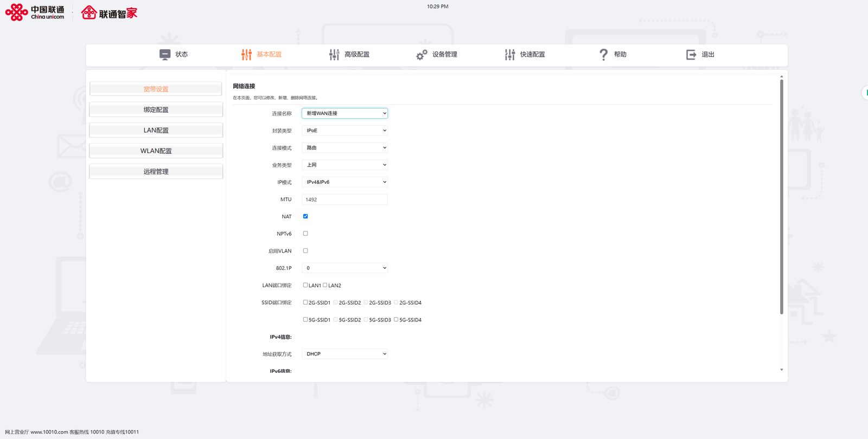Click the scrollbar up arrow
The image size is (868, 439).
pos(782,76)
